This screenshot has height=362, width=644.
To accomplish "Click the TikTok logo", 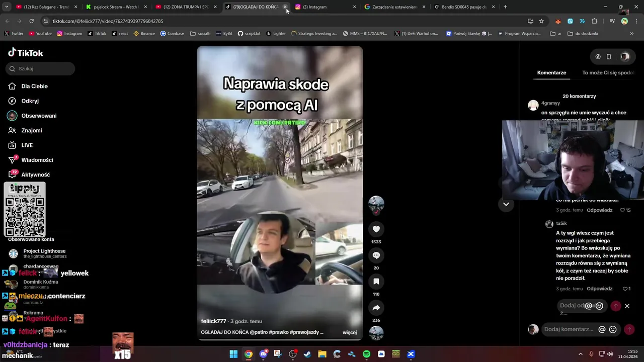I will tap(26, 53).
